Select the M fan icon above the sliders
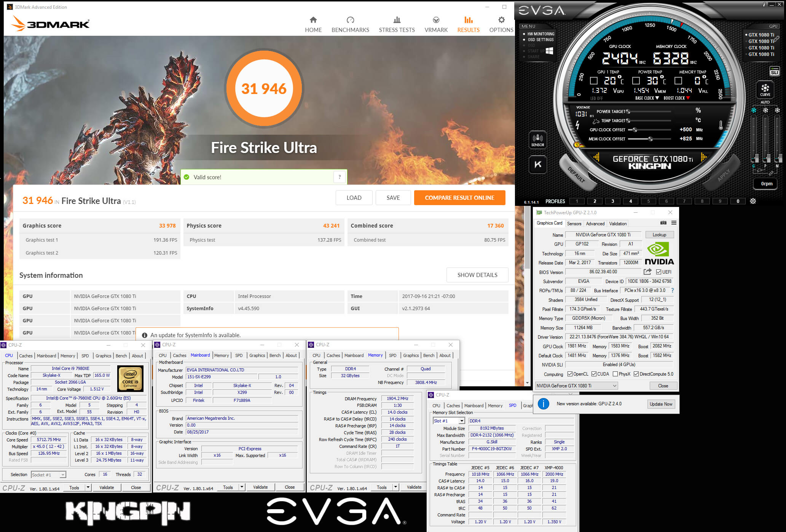This screenshot has height=532, width=786. coord(777,110)
